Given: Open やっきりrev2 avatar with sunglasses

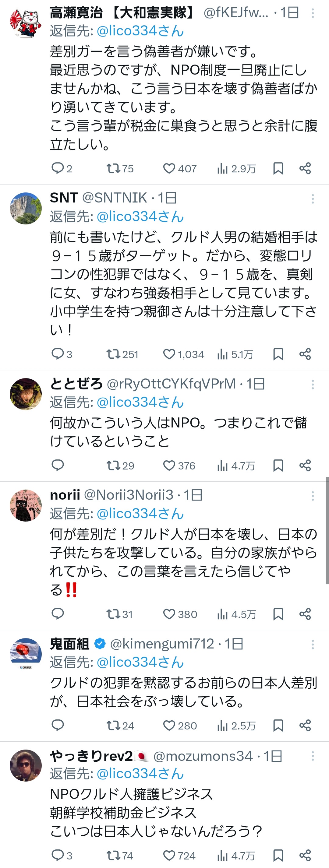Looking at the screenshot, I should click(26, 765).
